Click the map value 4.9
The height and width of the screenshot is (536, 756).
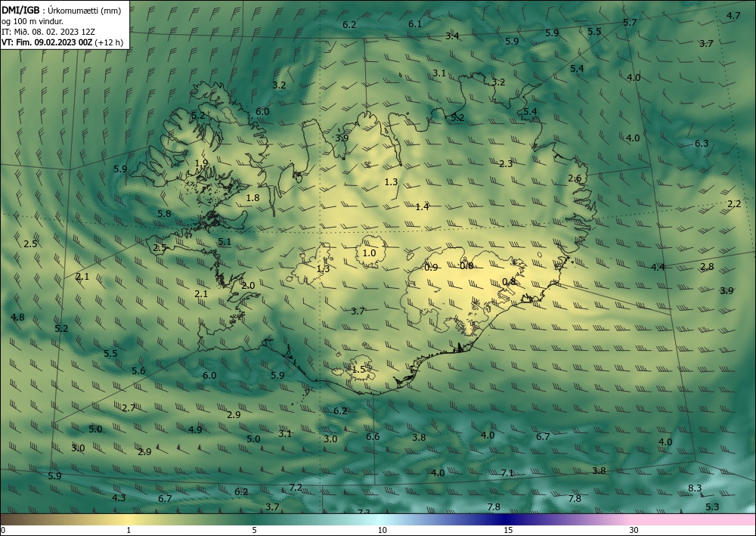click(195, 429)
